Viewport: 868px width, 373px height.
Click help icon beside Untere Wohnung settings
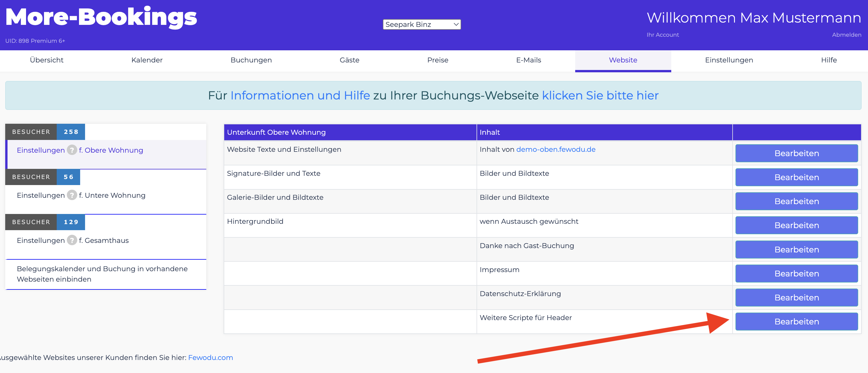(72, 195)
